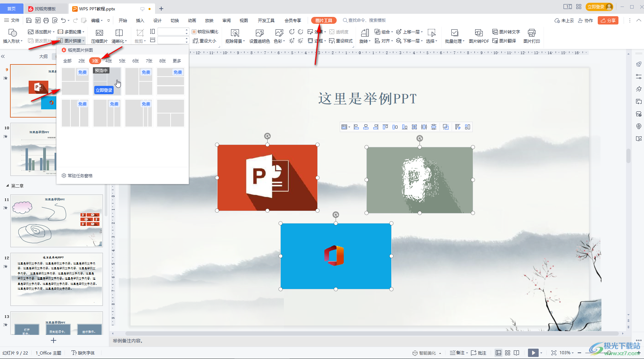644x359 pixels.
Task: Click align top icon in floating toolbar
Action: pyautogui.click(x=385, y=127)
